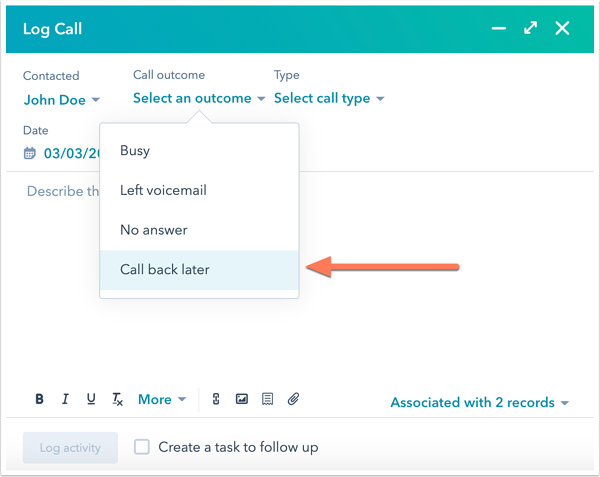Choose Busy as call outcome
Screen dimensions: 600x477
[135, 151]
